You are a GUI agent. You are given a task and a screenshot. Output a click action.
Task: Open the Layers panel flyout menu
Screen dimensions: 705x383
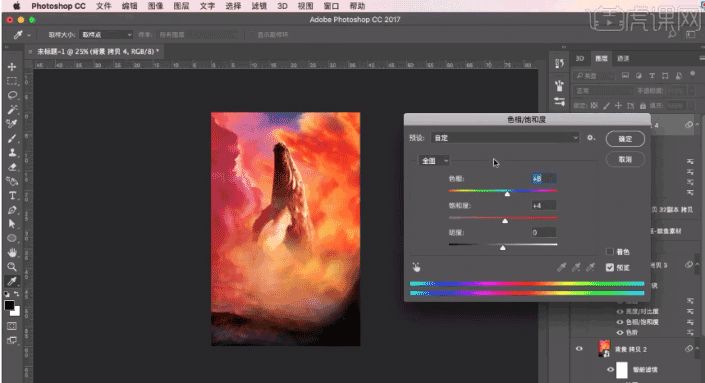pyautogui.click(x=702, y=58)
